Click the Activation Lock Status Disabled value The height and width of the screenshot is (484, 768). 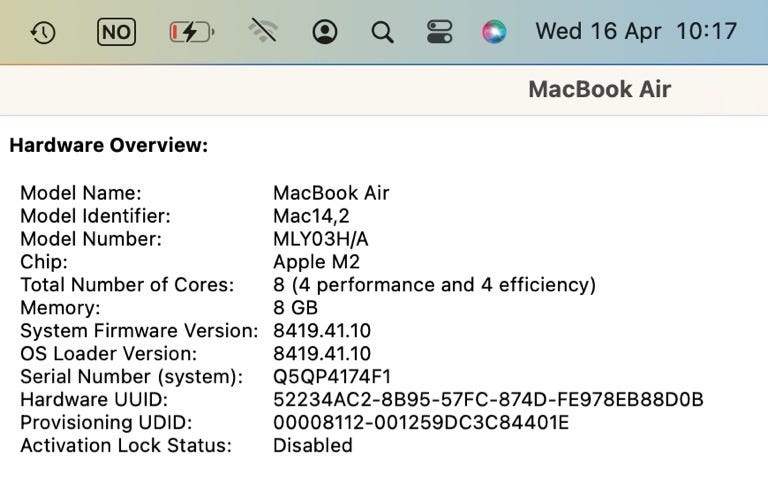click(312, 446)
